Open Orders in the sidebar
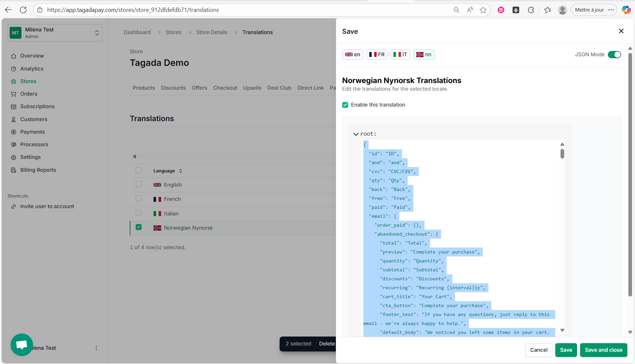The image size is (635, 364). coord(29,94)
